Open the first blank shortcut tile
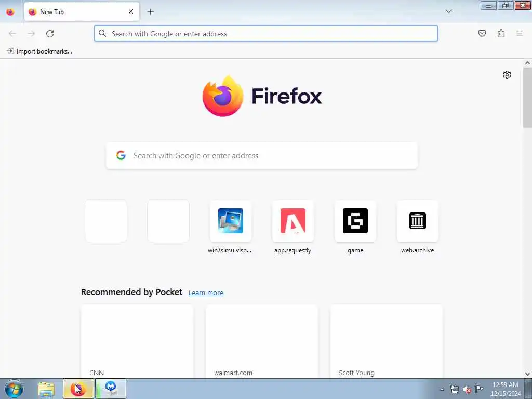The image size is (532, 399). [x=106, y=221]
